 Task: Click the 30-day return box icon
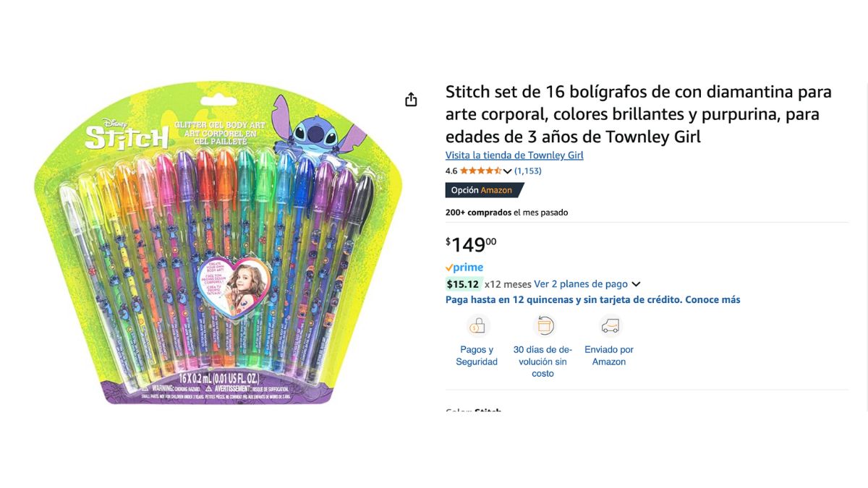(543, 326)
